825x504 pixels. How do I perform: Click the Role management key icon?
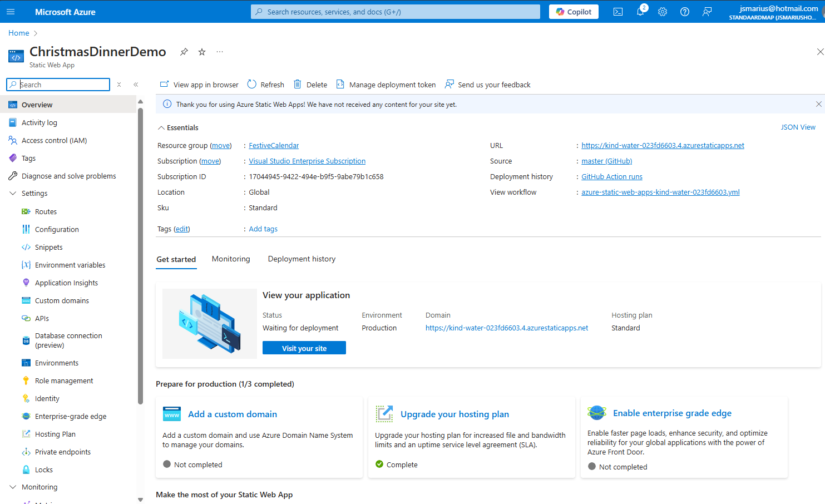(26, 381)
